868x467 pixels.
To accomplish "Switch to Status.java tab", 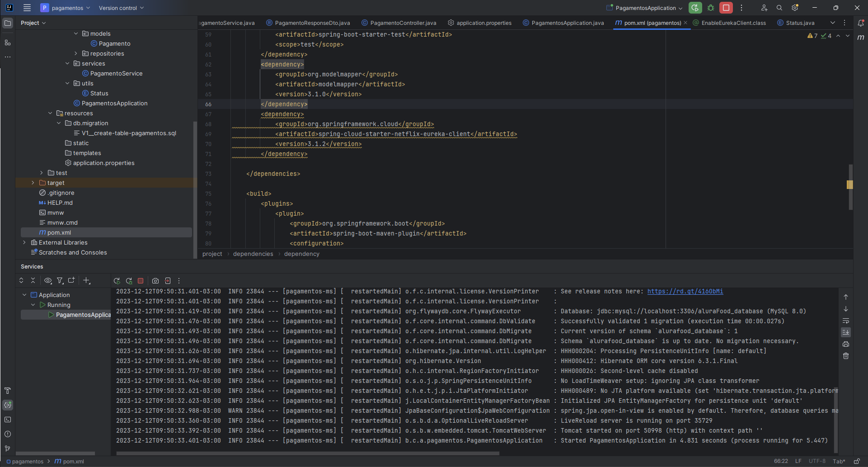I will [796, 23].
